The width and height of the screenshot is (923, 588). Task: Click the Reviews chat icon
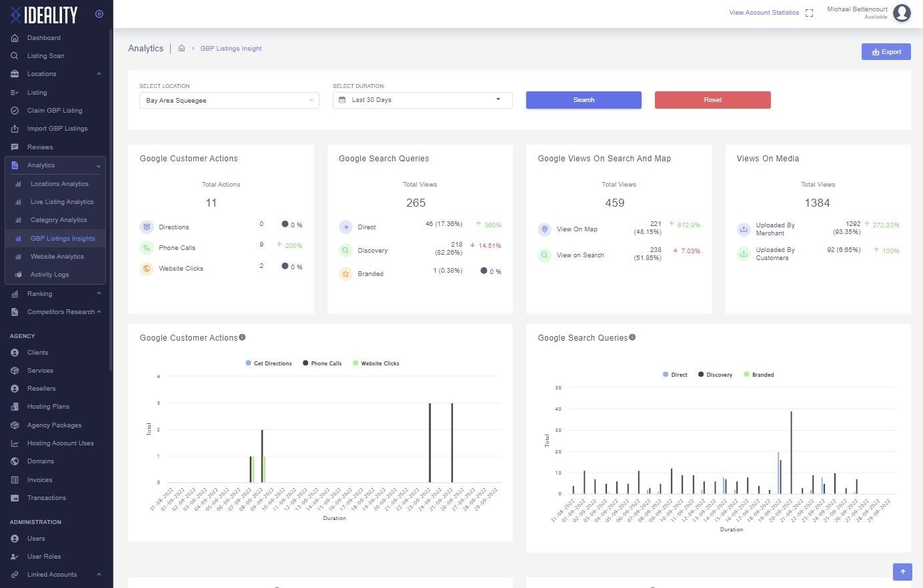pos(15,147)
